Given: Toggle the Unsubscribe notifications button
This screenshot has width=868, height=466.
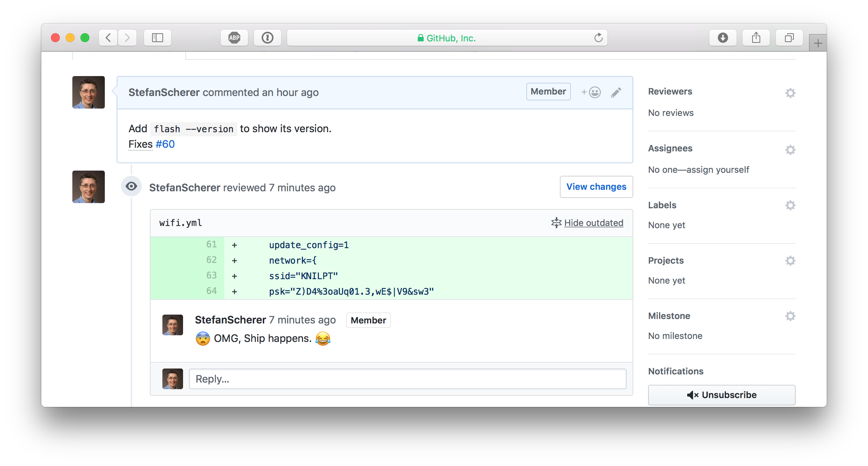Looking at the screenshot, I should point(722,394).
